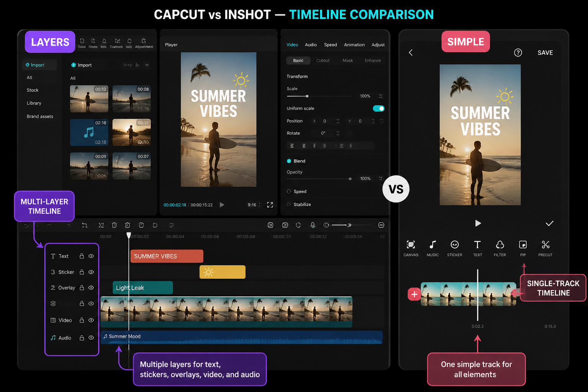Image resolution: width=588 pixels, height=392 pixels.
Task: Enter fullscreen in the CapCut player
Action: click(270, 205)
